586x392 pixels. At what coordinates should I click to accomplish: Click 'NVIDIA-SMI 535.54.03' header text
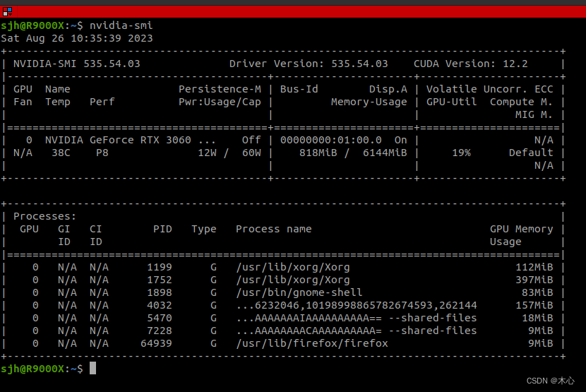point(77,64)
